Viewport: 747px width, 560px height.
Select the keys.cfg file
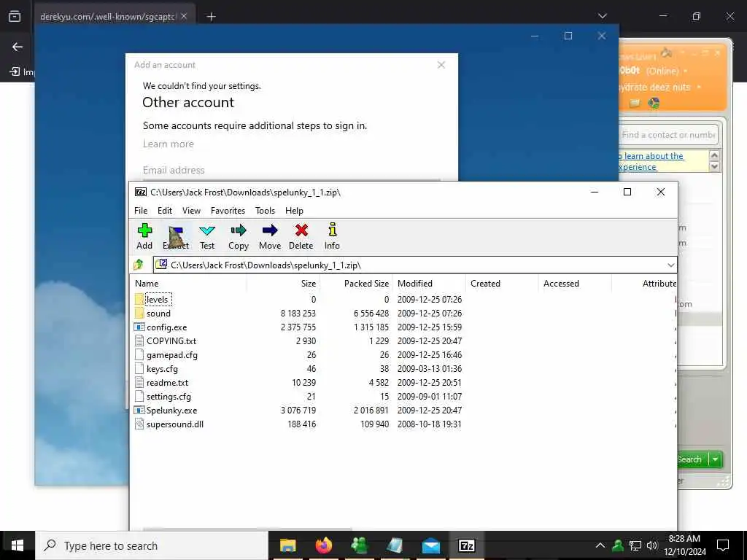point(162,368)
